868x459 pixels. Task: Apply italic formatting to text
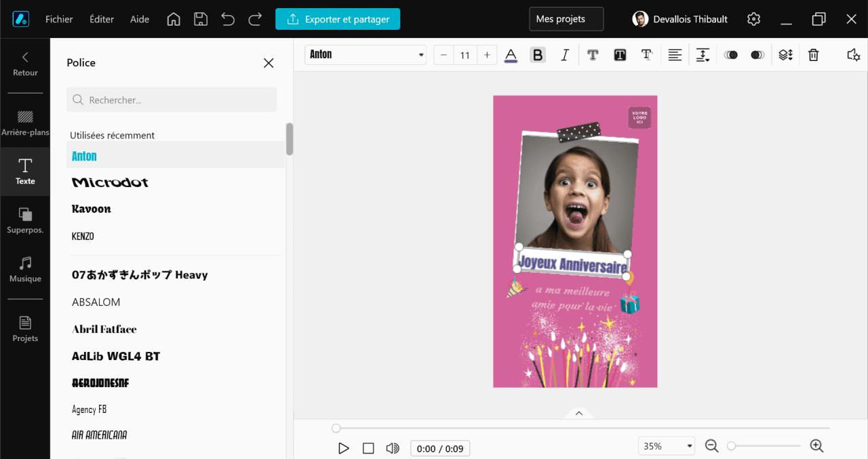coord(565,54)
